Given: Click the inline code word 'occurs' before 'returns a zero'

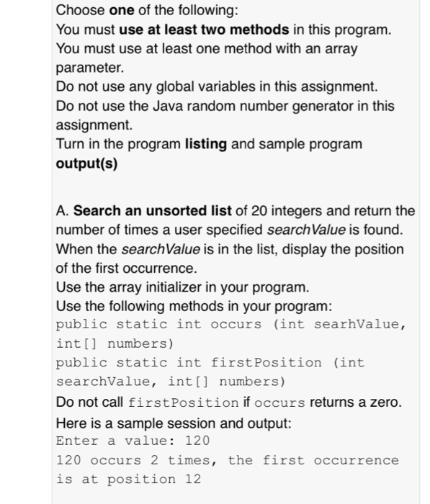Looking at the screenshot, I should (279, 402).
